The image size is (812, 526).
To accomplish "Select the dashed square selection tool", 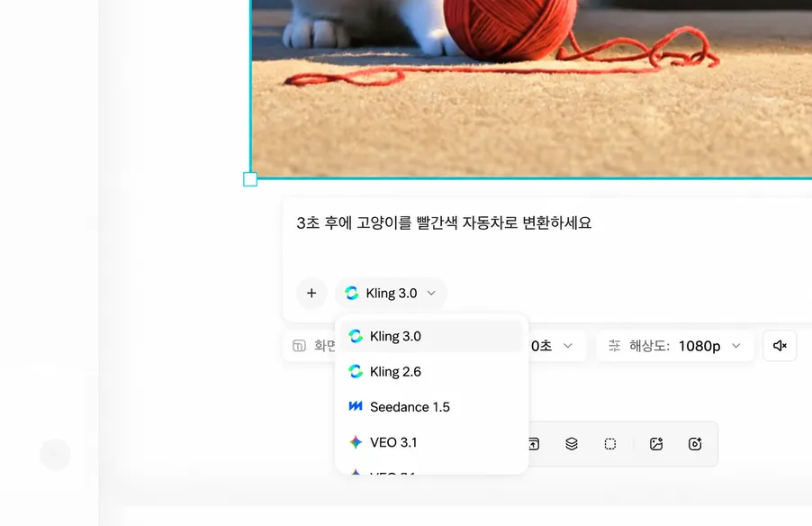I will coord(610,444).
